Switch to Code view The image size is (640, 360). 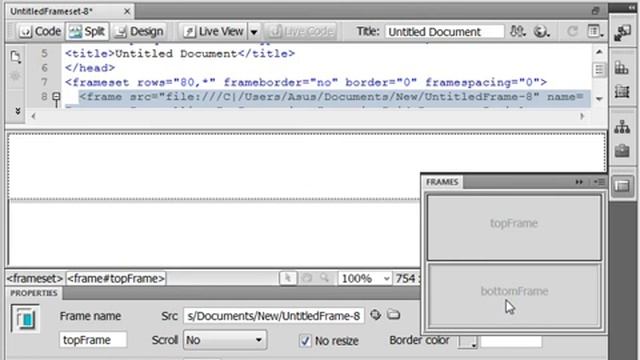[40, 31]
